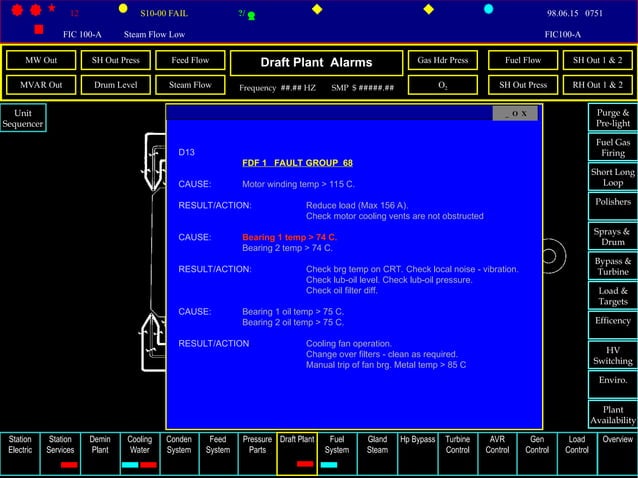The width and height of the screenshot is (638, 478).
Task: Open the Efficency screen
Action: tap(613, 325)
